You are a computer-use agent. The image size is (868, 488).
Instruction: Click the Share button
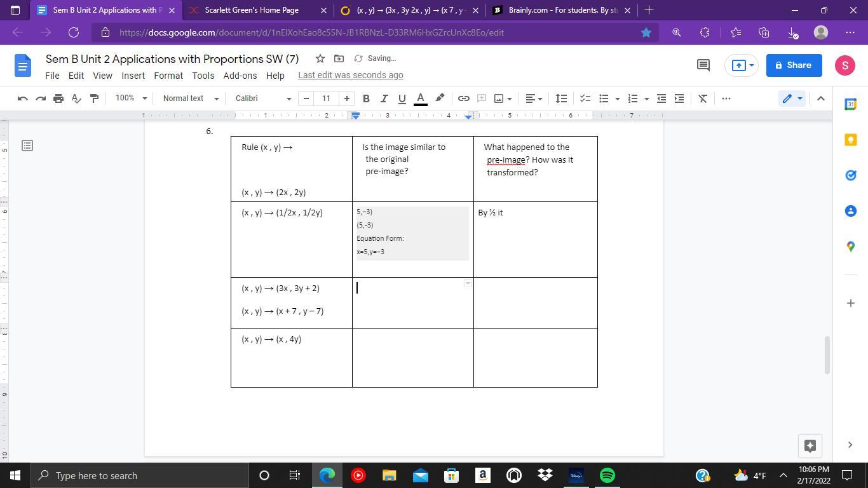(x=794, y=65)
